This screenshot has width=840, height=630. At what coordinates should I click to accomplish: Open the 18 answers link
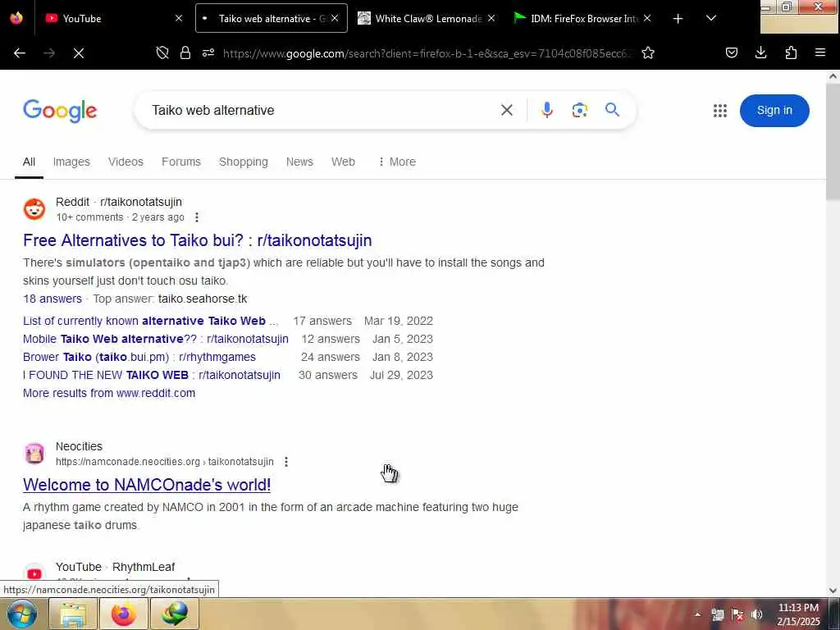[x=52, y=299]
